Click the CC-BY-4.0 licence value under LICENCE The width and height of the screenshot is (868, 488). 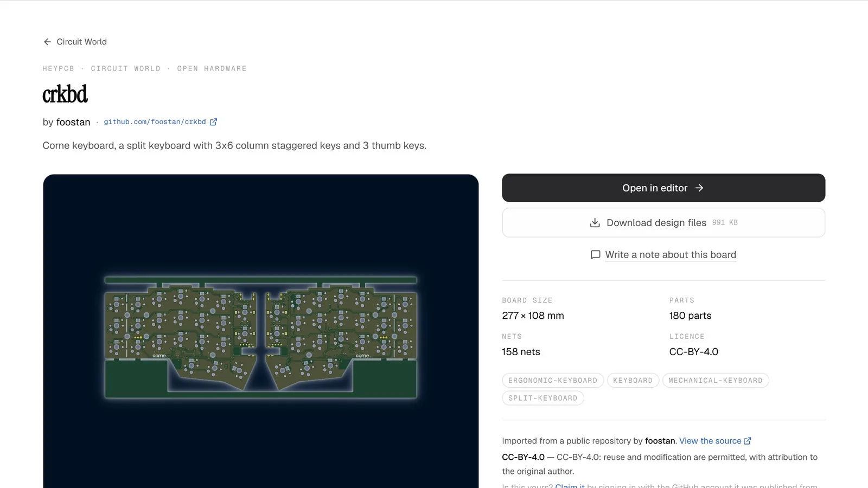pyautogui.click(x=693, y=352)
